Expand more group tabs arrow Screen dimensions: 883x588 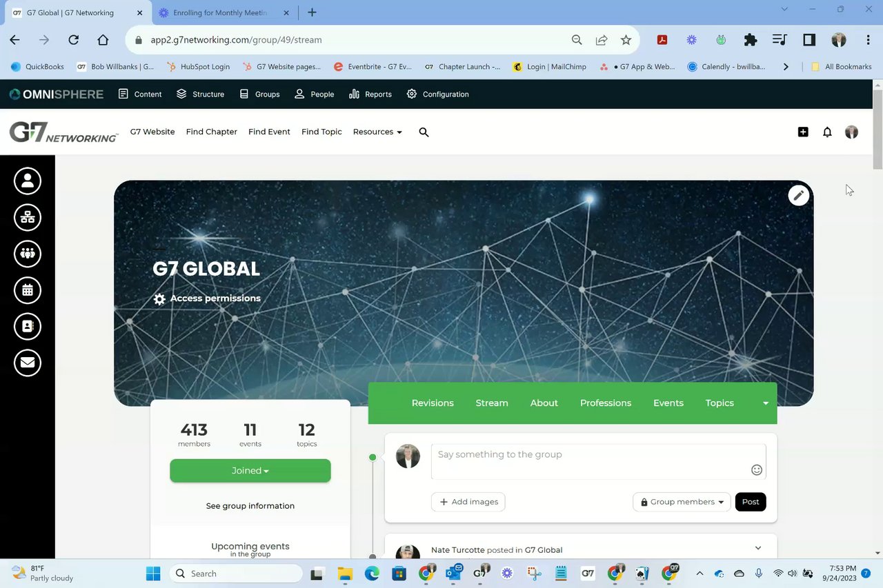(765, 403)
